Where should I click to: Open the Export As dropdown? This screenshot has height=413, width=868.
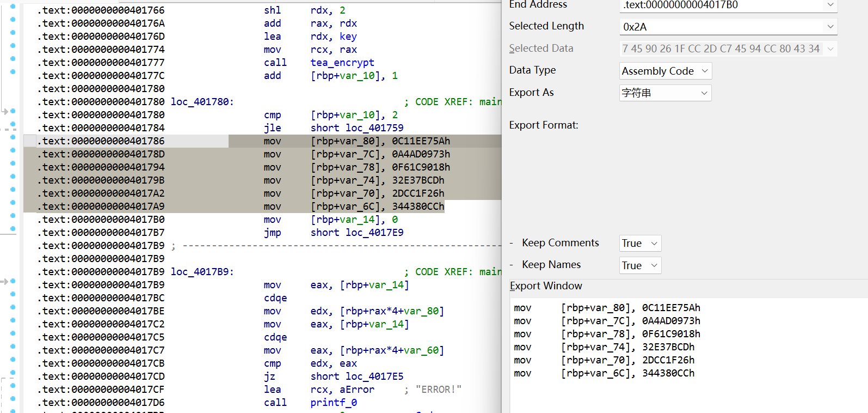[x=665, y=93]
